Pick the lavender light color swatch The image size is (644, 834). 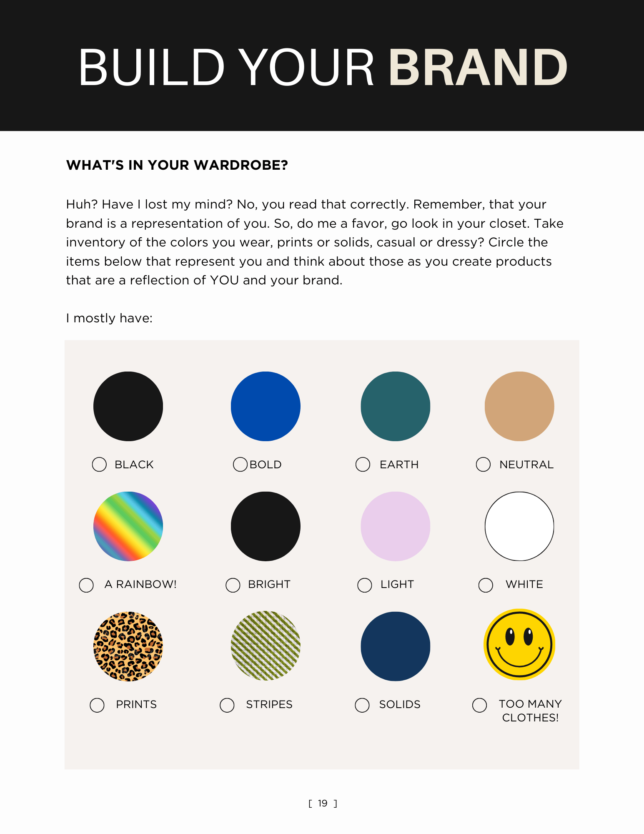click(x=395, y=526)
